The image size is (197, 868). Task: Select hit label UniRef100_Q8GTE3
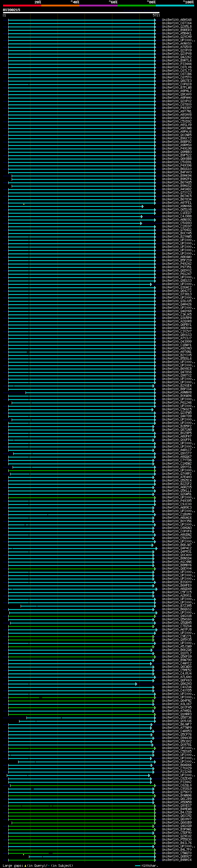pos(177,81)
